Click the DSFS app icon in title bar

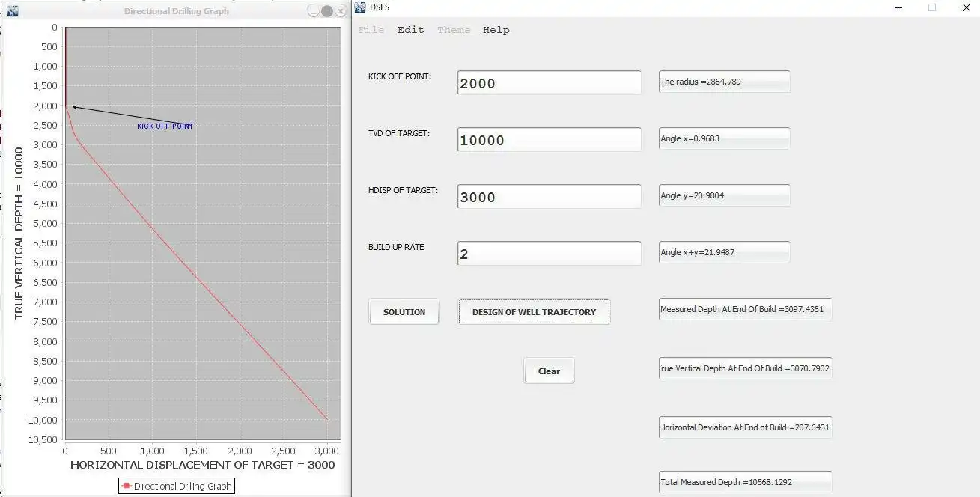point(361,7)
